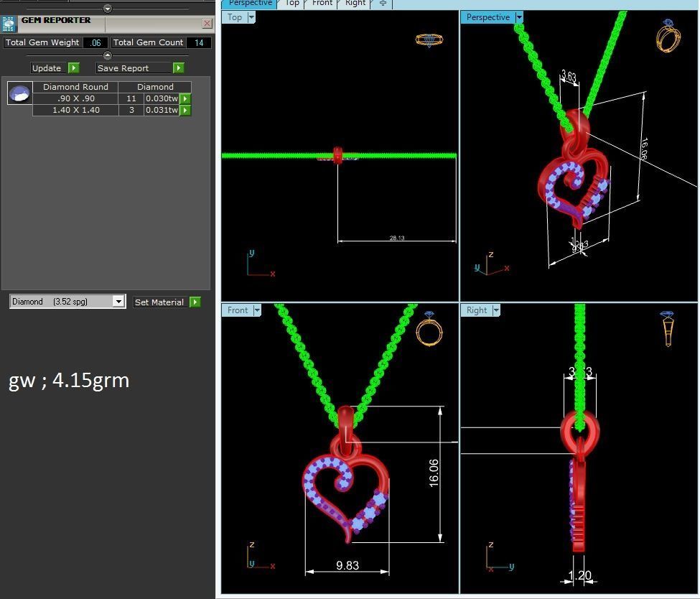Open the Right viewport dropdown arrow
700x599 pixels.
click(x=496, y=310)
